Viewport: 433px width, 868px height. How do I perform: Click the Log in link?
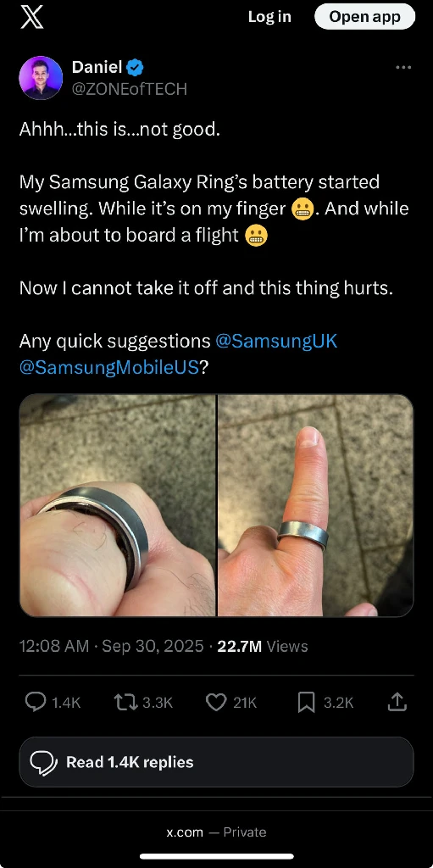pyautogui.click(x=269, y=17)
